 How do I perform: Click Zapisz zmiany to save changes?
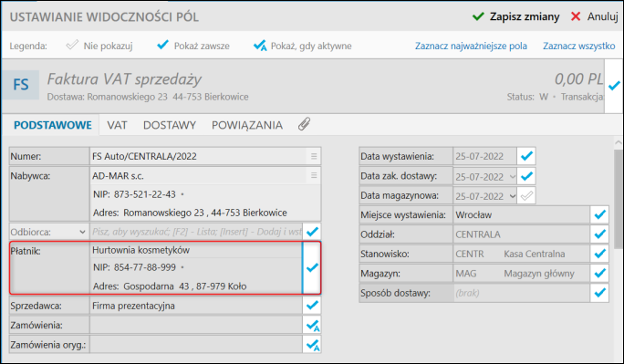pyautogui.click(x=515, y=16)
